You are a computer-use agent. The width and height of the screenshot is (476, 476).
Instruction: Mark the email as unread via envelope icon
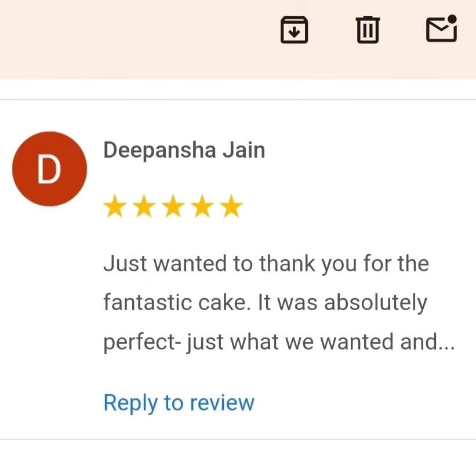[x=442, y=28]
